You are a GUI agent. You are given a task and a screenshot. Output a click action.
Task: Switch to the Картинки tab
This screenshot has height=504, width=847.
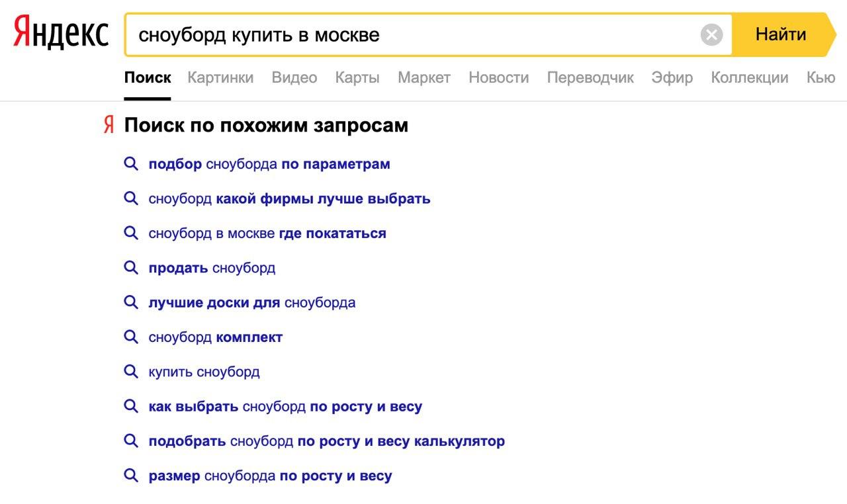pos(220,78)
